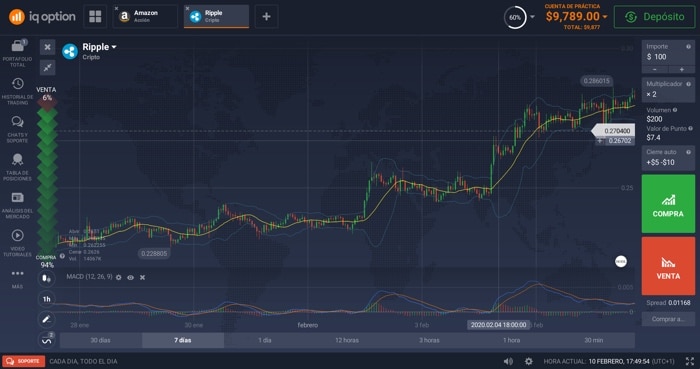Click the 0.286015 price label on chart
This screenshot has height=369, width=700.
pos(596,81)
